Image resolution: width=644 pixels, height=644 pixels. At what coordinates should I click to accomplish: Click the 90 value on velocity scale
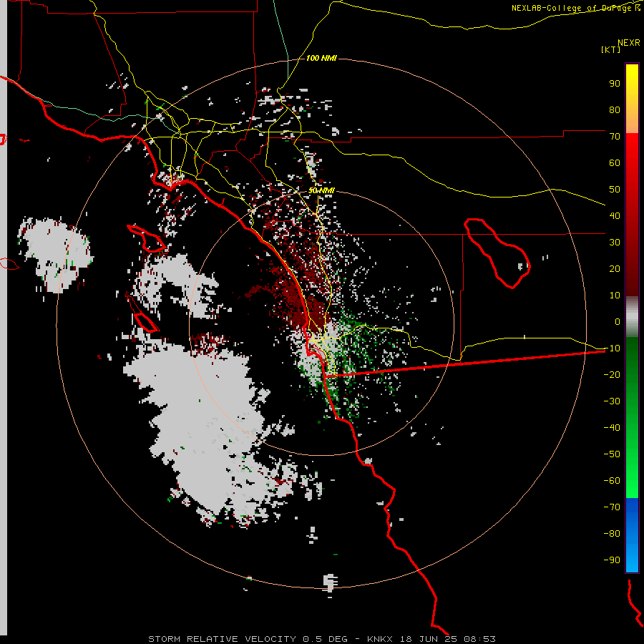615,84
